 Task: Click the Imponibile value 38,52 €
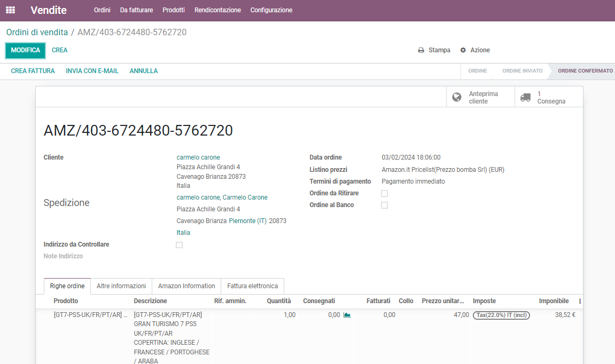pyautogui.click(x=565, y=315)
